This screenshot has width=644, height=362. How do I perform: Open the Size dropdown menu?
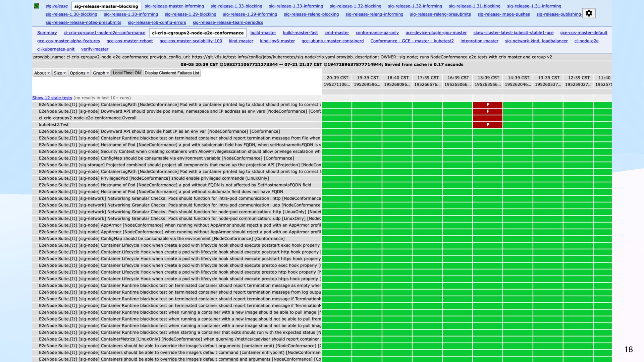coord(60,73)
